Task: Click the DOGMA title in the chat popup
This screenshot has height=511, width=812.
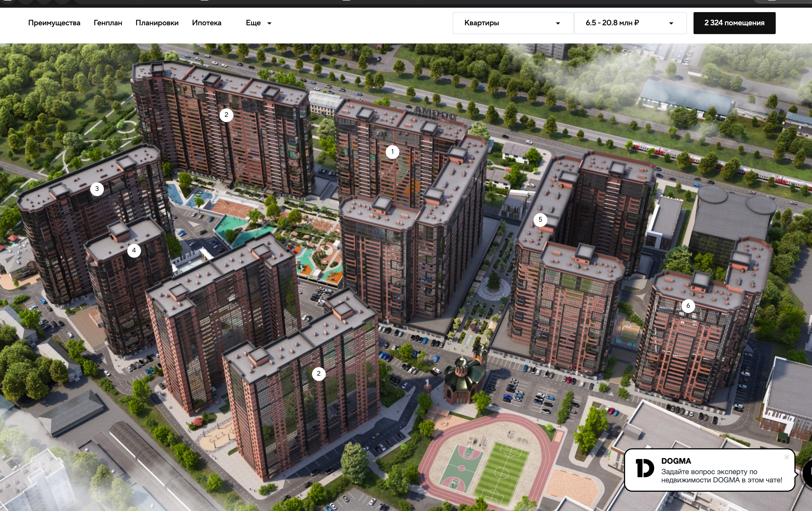Action: click(x=676, y=461)
